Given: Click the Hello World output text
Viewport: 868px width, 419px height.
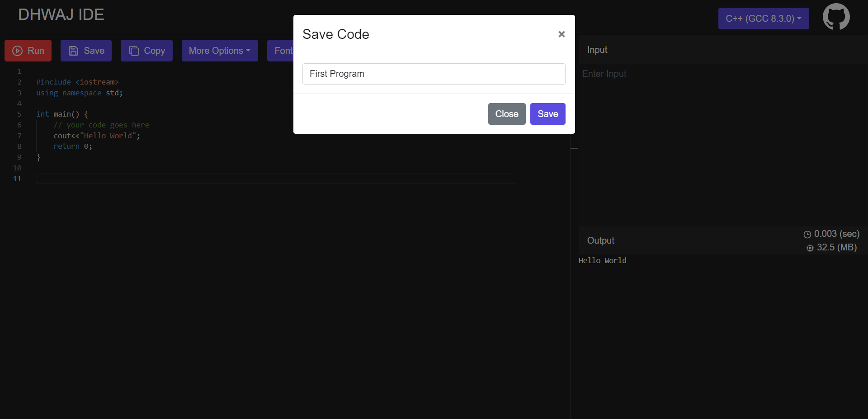Looking at the screenshot, I should click(602, 260).
